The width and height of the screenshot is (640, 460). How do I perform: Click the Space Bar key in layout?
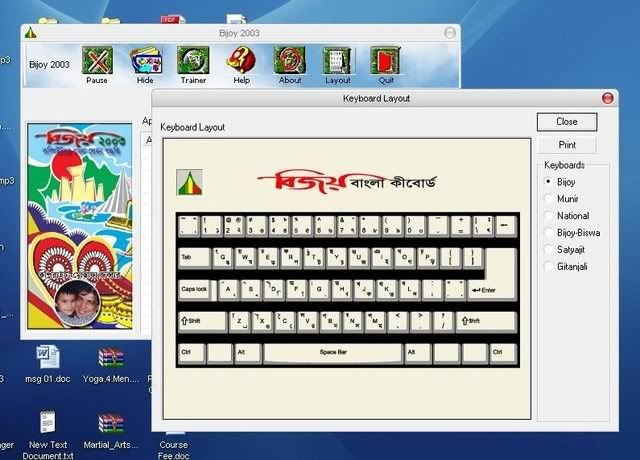point(333,353)
